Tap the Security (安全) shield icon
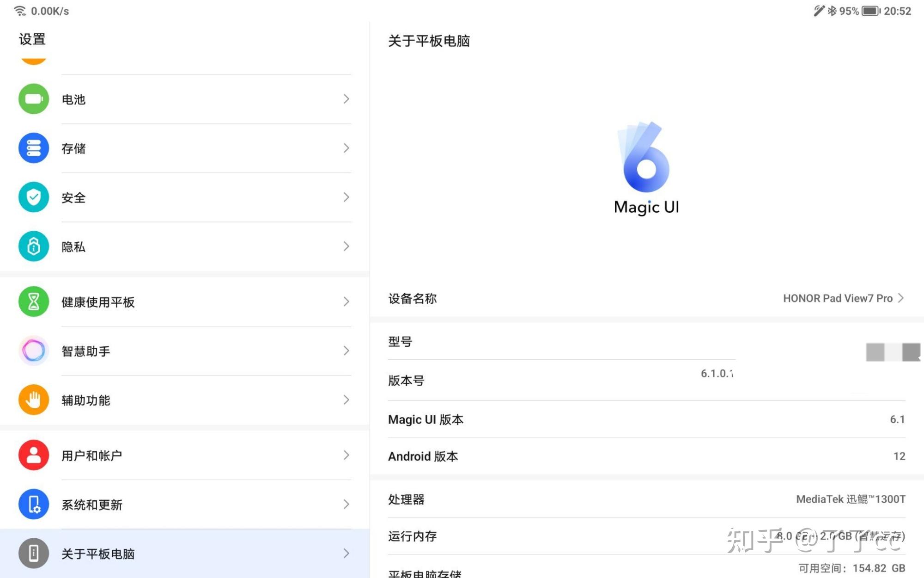 [x=34, y=197]
